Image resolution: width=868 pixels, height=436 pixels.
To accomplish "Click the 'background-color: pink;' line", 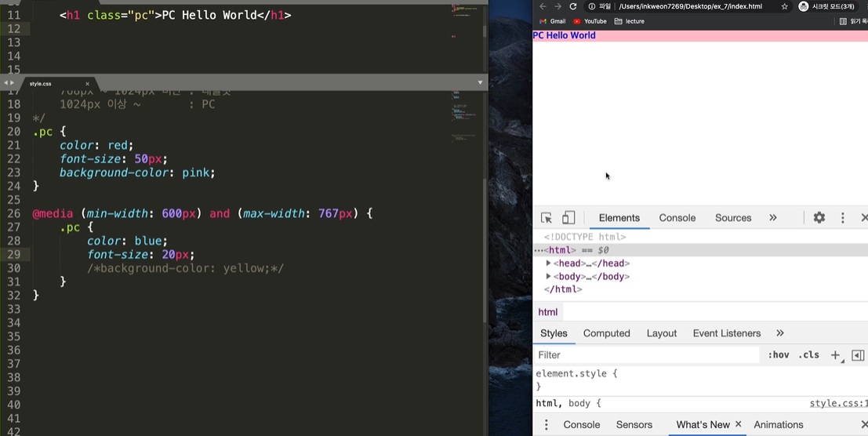I will point(137,173).
